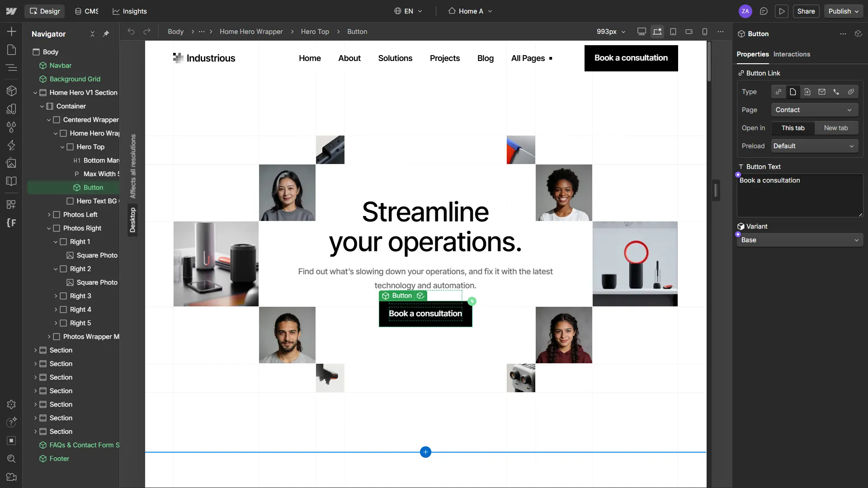Open the Assets image icon
This screenshot has width=868, height=488.
[x=12, y=163]
